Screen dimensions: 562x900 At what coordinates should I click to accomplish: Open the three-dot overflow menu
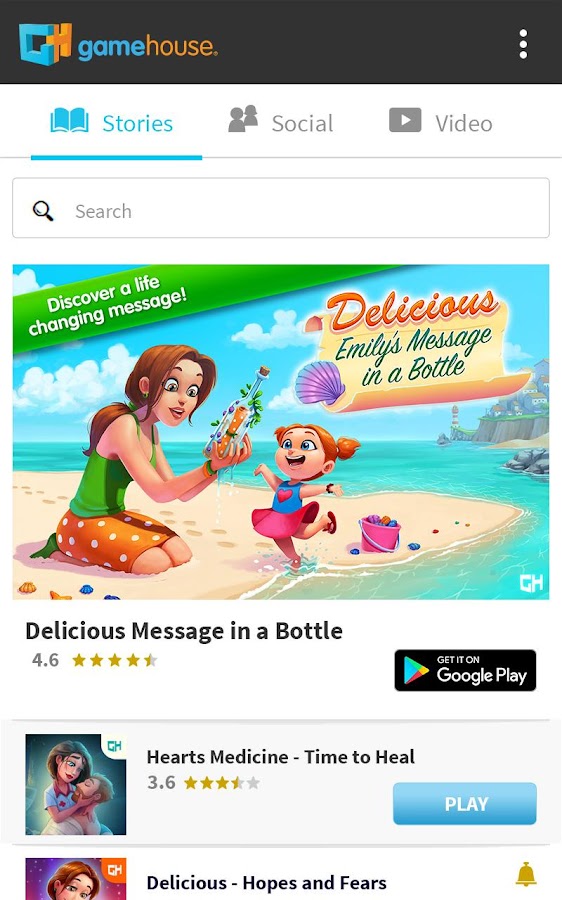523,44
